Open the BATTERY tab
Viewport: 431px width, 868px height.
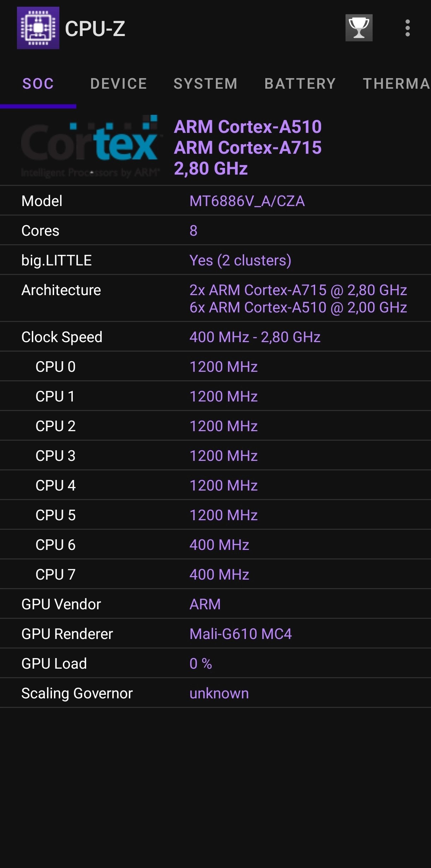[299, 83]
